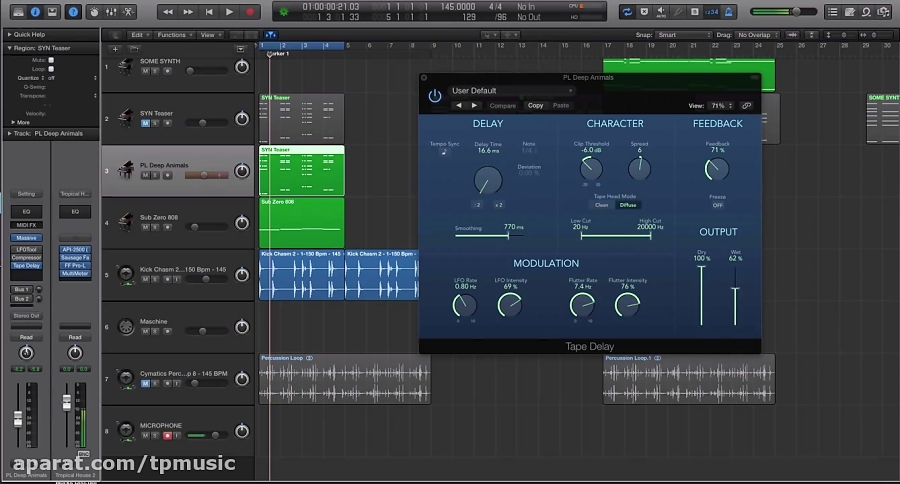
Task: Click Paste in Tape Delay window
Action: pos(561,106)
